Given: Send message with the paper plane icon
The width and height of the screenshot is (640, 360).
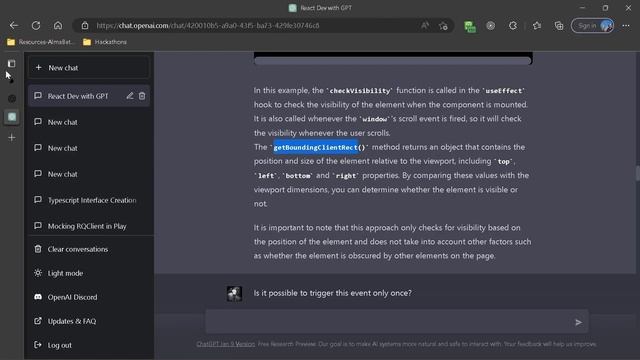Looking at the screenshot, I should coord(578,322).
